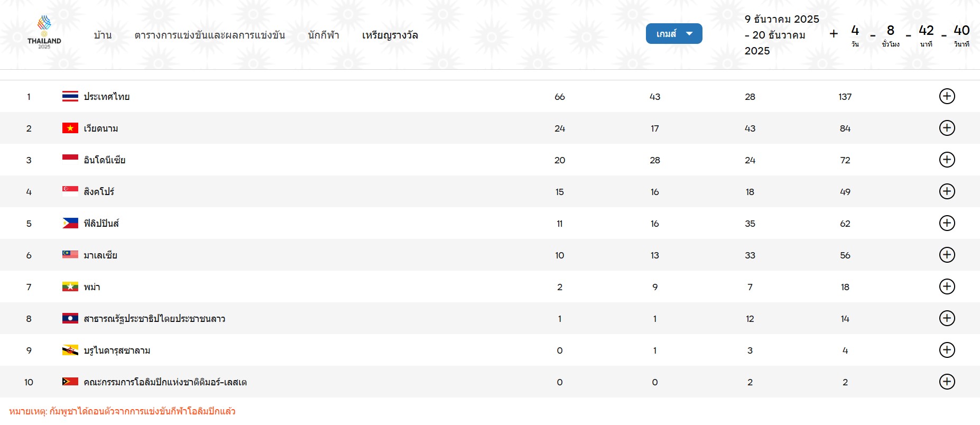The image size is (980, 425).
Task: Click the Singapore flag icon
Action: pos(70,191)
